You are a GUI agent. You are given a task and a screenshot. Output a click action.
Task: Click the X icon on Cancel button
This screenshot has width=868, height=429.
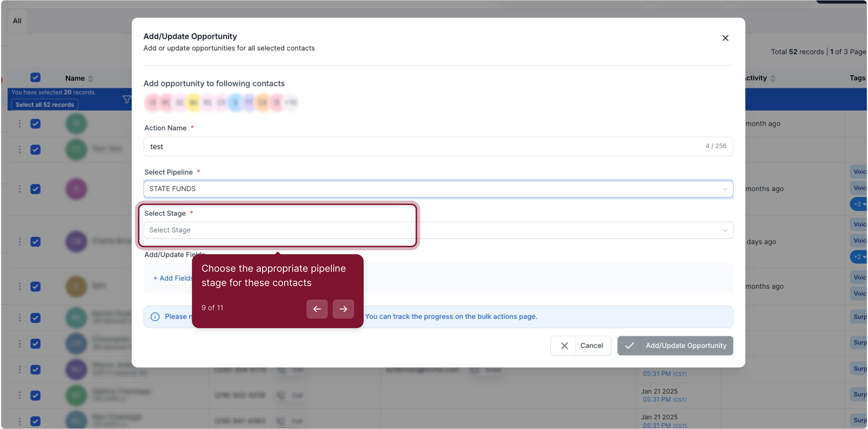point(564,346)
